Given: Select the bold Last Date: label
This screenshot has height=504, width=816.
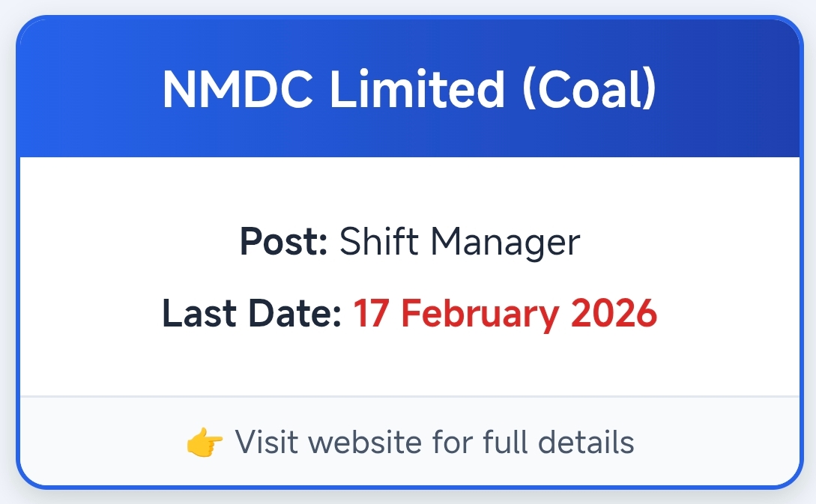Looking at the screenshot, I should (252, 314).
